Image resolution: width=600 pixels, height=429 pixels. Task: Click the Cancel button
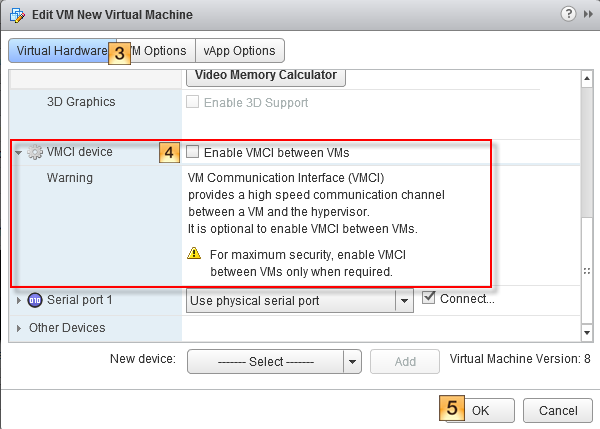tap(558, 411)
